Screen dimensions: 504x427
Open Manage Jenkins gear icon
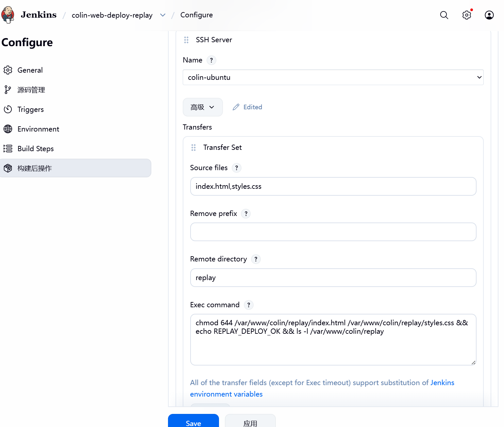[x=467, y=15]
